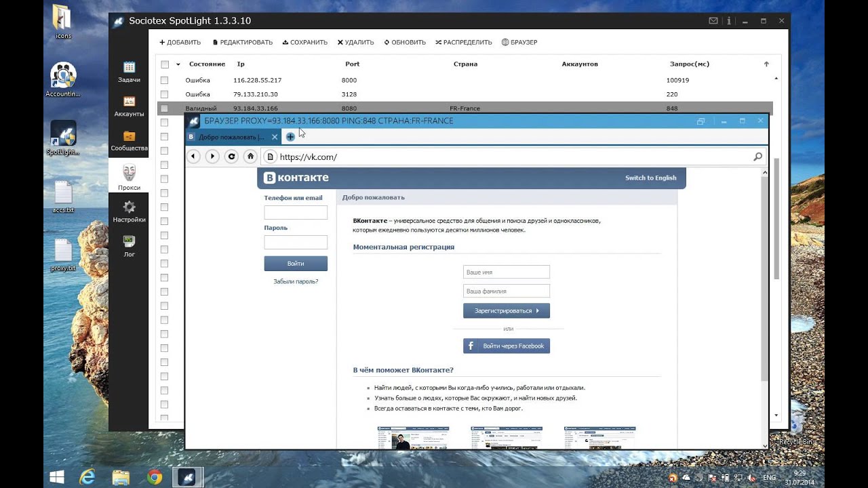Open the Настройки sidebar section
This screenshot has width=868, height=488.
click(129, 212)
